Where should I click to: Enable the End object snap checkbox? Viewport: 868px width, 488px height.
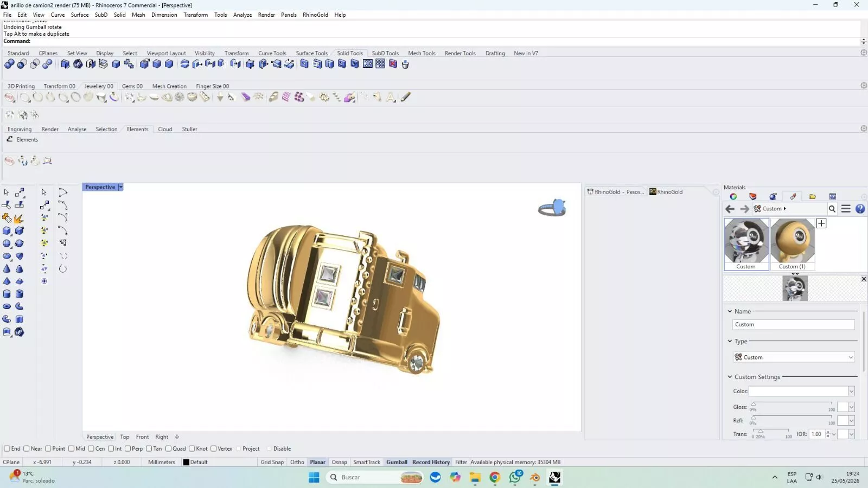7,448
